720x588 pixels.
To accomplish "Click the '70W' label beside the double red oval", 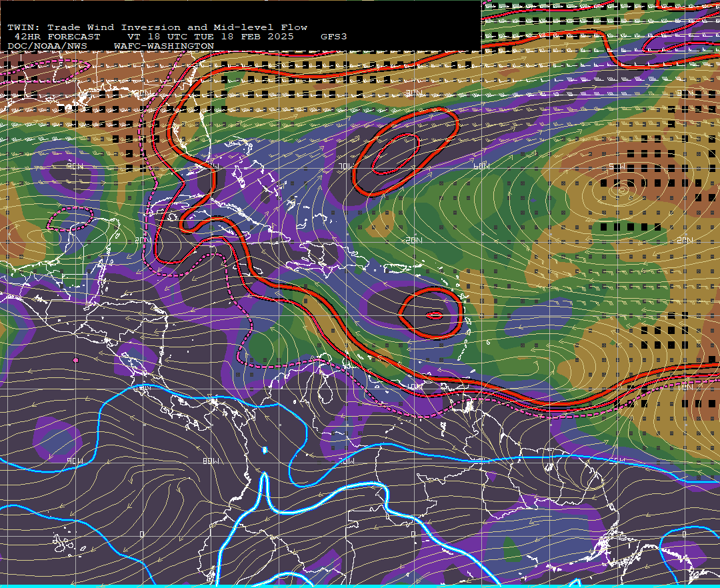I will 347,166.
